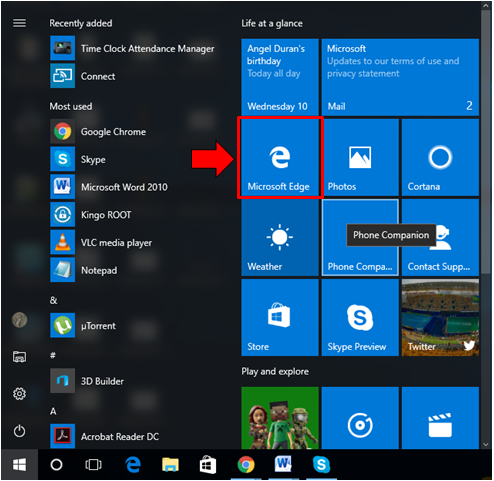Open the Contact Support tile
The image size is (494, 481).
pos(440,238)
